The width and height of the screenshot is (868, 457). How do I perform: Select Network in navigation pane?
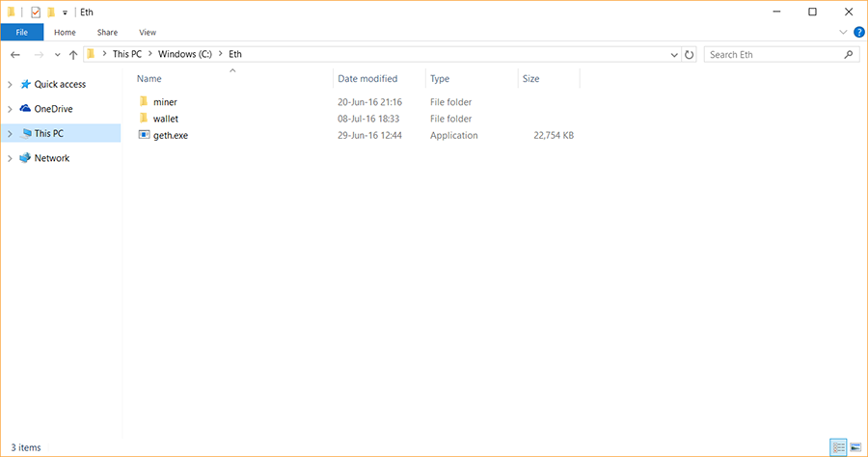(52, 158)
